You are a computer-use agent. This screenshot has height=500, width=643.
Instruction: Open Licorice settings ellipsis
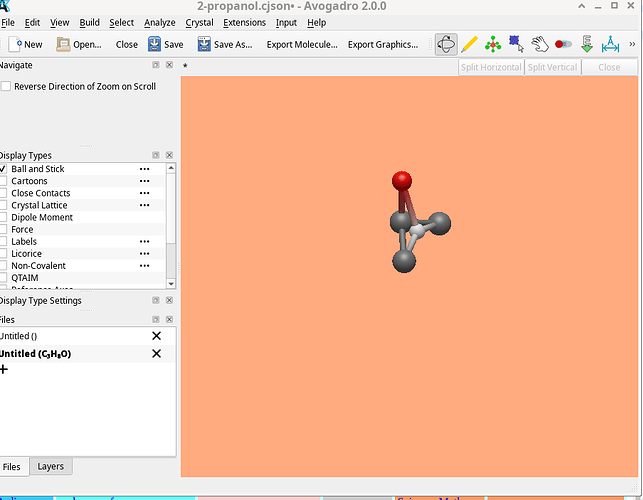click(144, 253)
